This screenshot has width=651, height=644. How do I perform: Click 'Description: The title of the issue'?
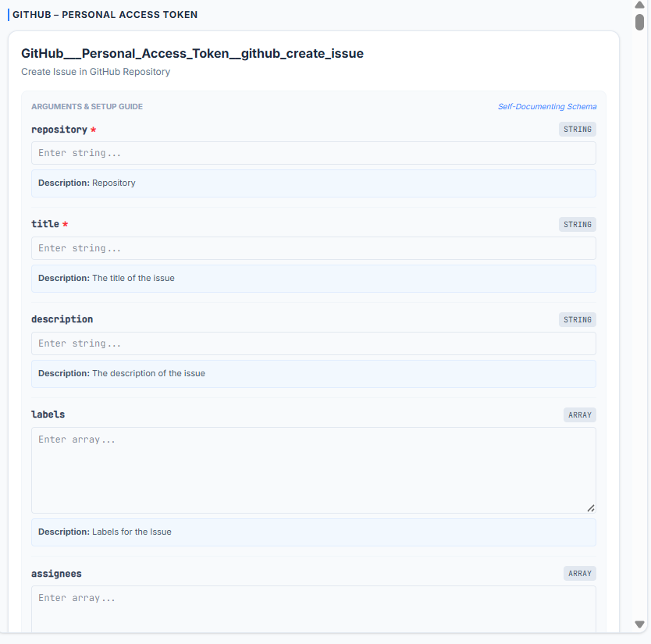tap(106, 278)
